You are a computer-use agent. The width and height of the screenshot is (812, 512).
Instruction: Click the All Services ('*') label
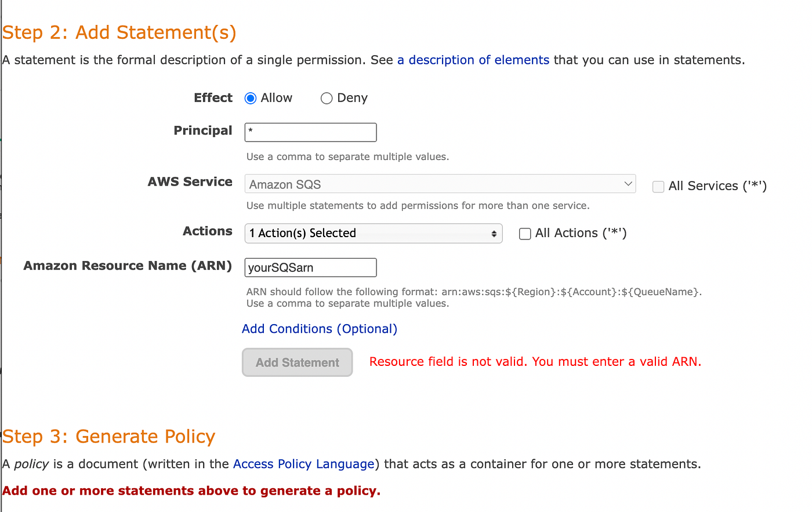(717, 186)
